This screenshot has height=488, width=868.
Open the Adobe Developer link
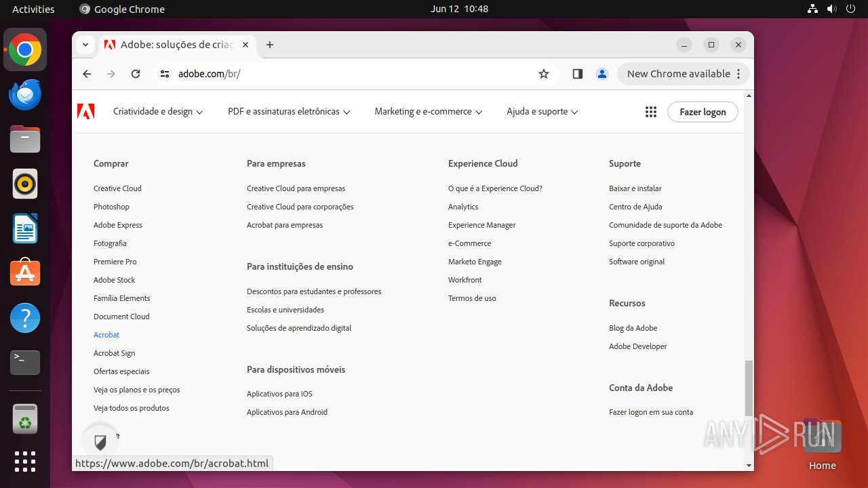638,346
